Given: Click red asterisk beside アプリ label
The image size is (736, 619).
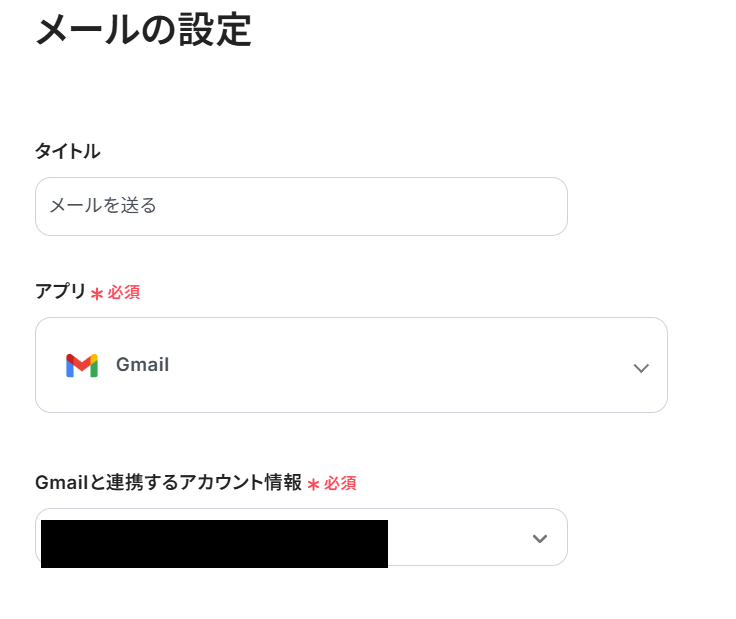Looking at the screenshot, I should click(97, 294).
